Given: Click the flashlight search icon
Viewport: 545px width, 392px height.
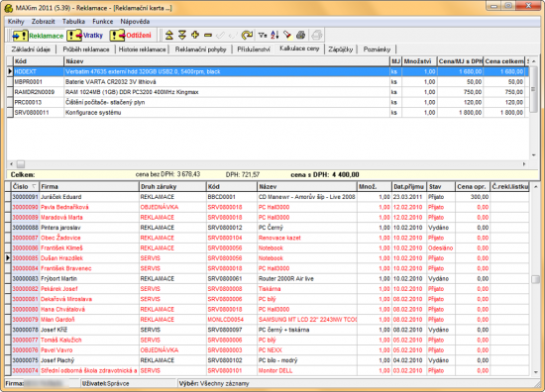Looking at the screenshot, I should click(287, 35).
